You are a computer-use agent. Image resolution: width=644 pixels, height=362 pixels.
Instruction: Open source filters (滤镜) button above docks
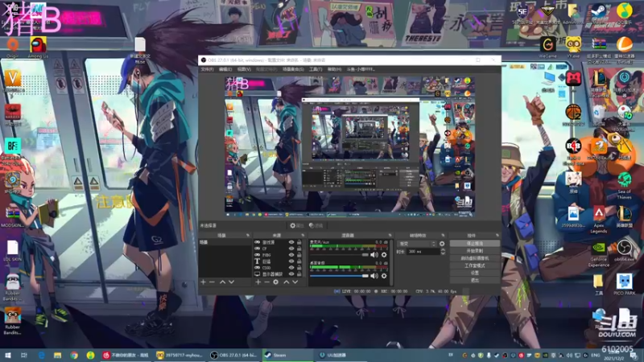click(316, 226)
